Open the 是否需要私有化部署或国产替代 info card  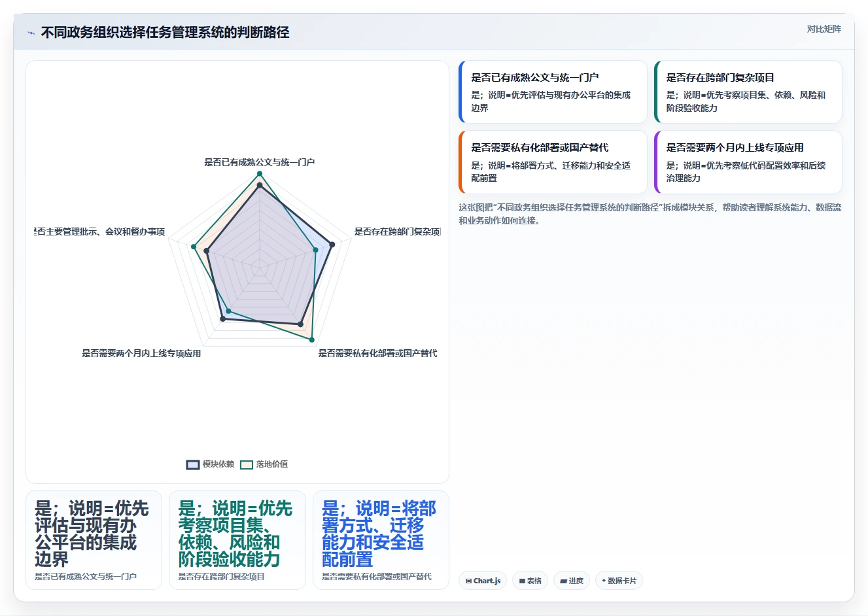pyautogui.click(x=553, y=162)
